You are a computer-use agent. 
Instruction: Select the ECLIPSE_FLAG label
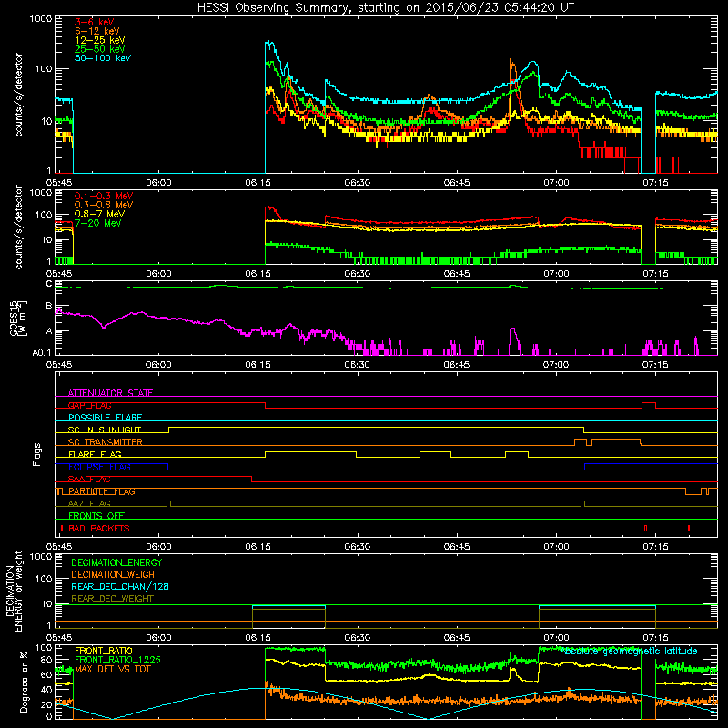(99, 467)
